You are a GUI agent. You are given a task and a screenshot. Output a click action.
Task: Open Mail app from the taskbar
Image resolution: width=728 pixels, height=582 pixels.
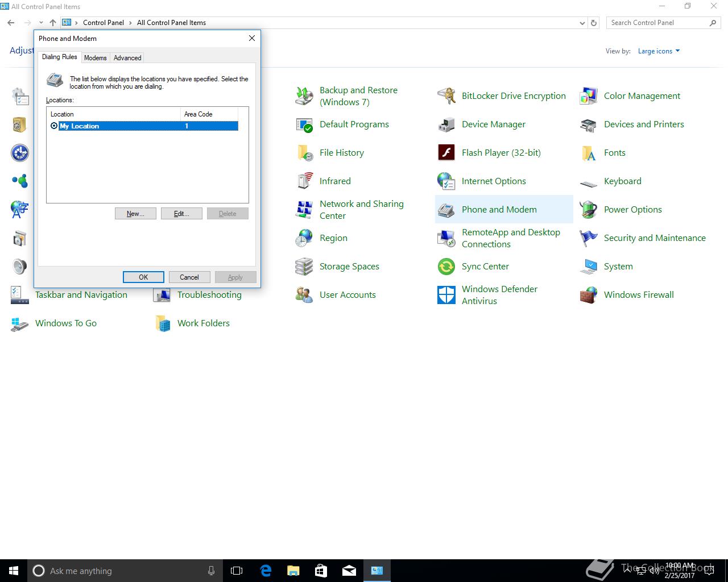point(349,571)
